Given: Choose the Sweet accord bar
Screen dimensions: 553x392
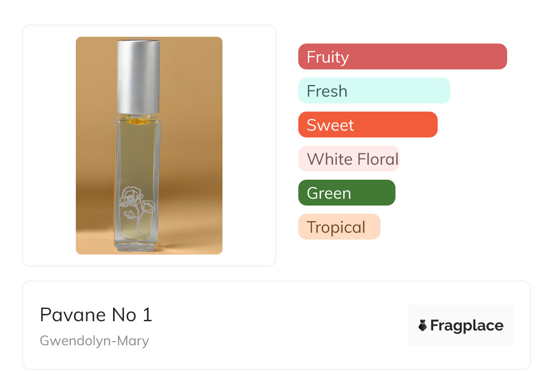Looking at the screenshot, I should (367, 125).
